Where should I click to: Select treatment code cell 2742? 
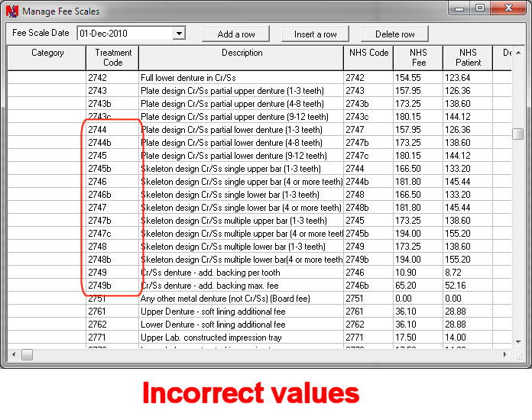pos(112,78)
